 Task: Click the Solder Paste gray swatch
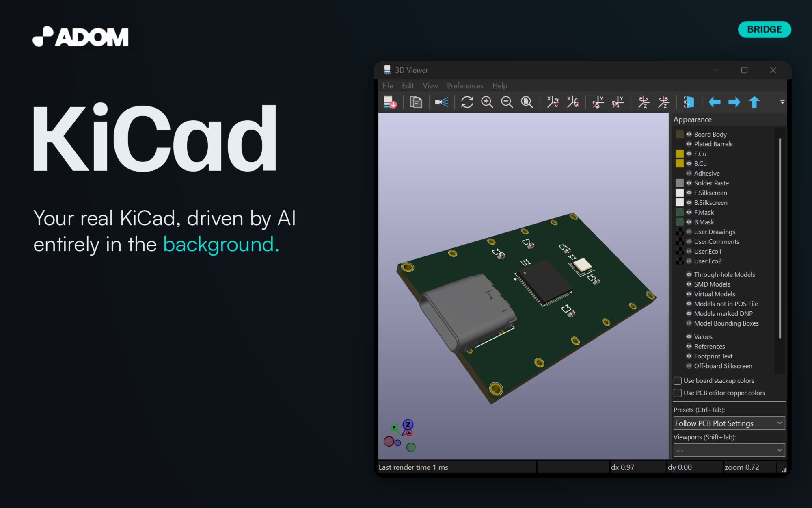coord(679,183)
